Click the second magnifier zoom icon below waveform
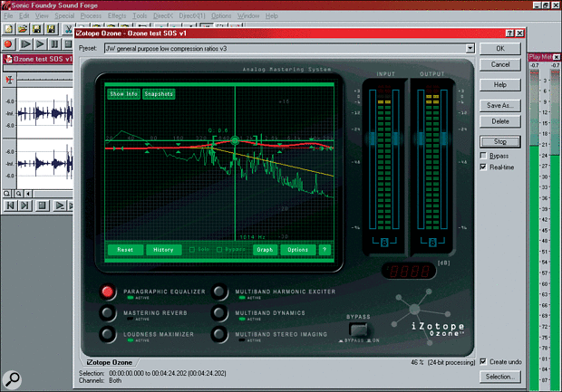Screen dimensions: 562x392 17,194
